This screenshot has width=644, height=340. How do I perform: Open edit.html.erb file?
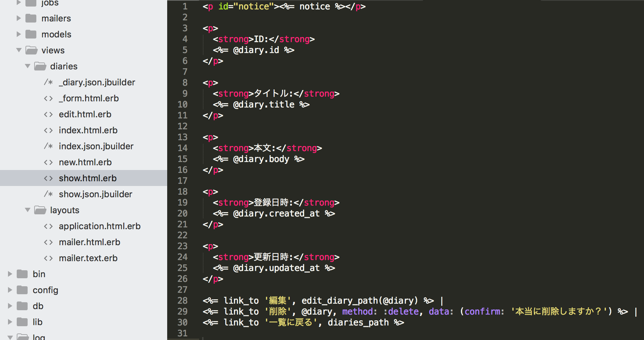tap(85, 114)
